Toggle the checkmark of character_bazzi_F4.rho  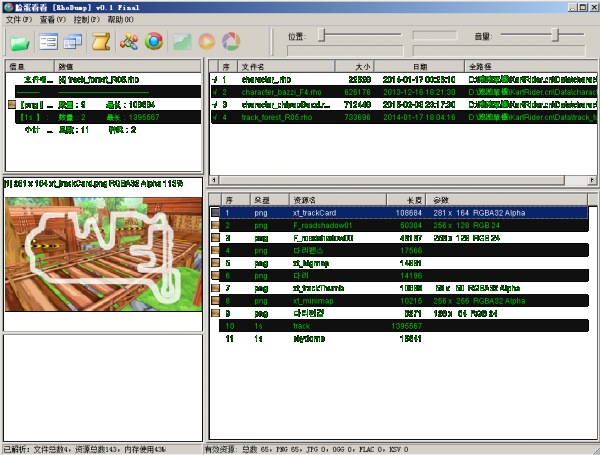click(x=215, y=92)
